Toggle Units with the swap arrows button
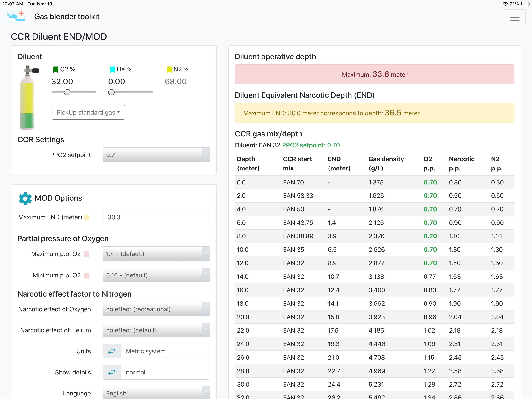 coord(112,351)
